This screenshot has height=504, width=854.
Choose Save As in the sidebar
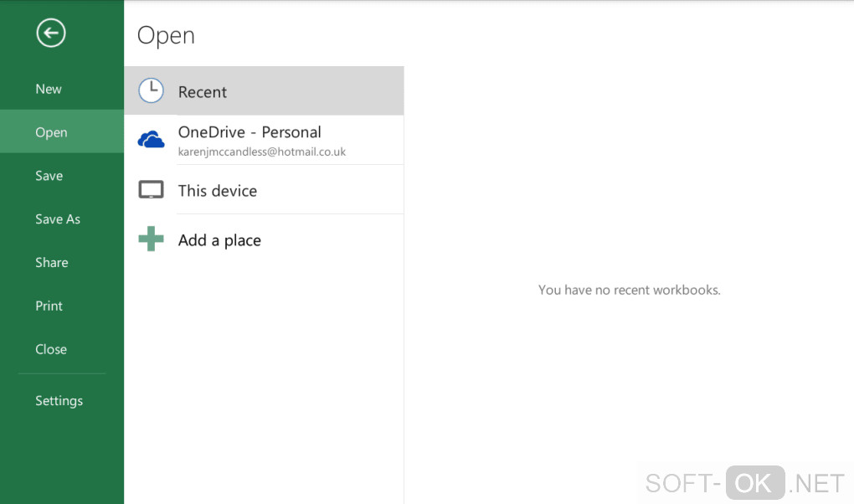pyautogui.click(x=58, y=219)
